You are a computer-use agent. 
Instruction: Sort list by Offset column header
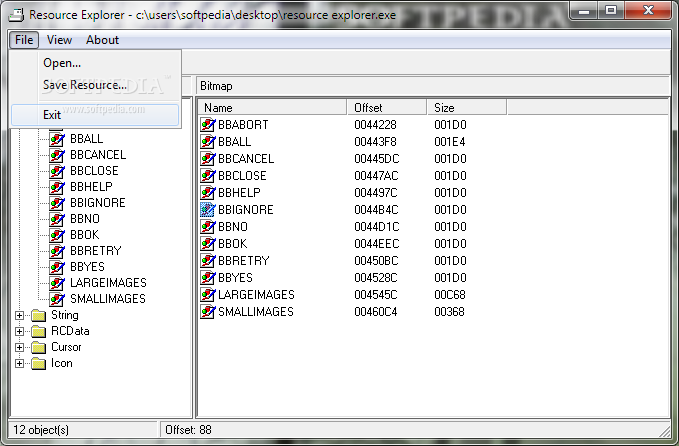coord(387,107)
